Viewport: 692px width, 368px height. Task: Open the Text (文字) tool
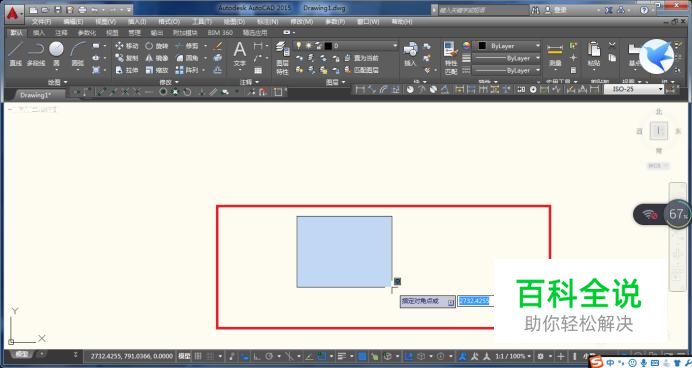point(240,55)
